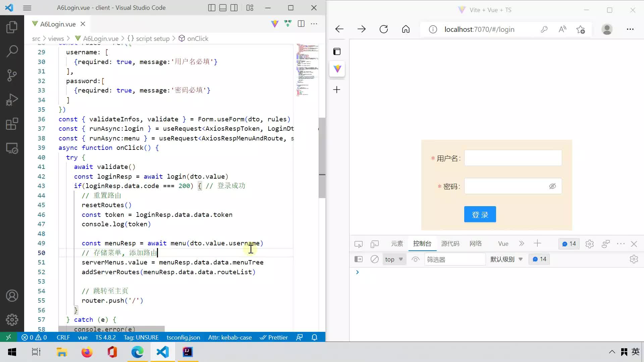The image size is (644, 362).
Task: Click the Attr: kebab-case status item
Action: tap(230, 337)
